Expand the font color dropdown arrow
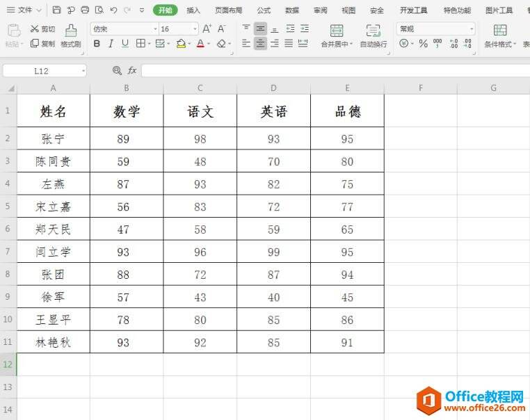 click(209, 44)
